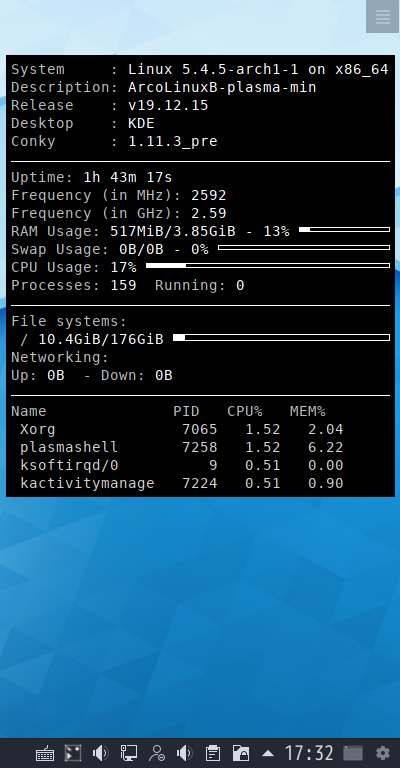Click the keyboard layout tray icon
Screen dimensions: 400x768
pyautogui.click(x=45, y=753)
